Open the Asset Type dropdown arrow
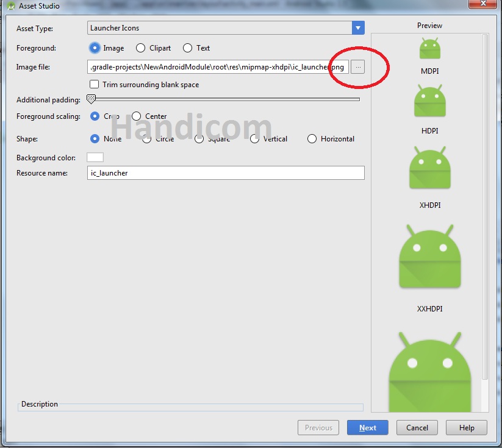502x448 pixels. [x=358, y=28]
